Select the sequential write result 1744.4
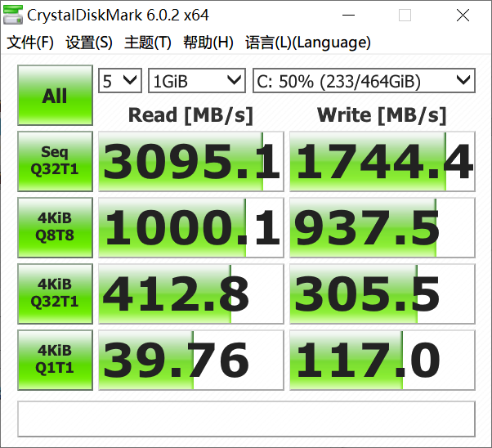 (382, 162)
